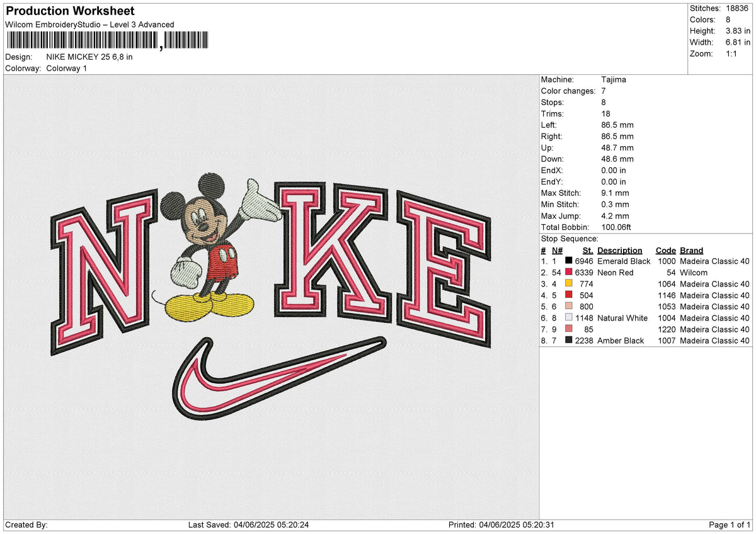
Task: Select the 'Code' column header
Action: (666, 250)
